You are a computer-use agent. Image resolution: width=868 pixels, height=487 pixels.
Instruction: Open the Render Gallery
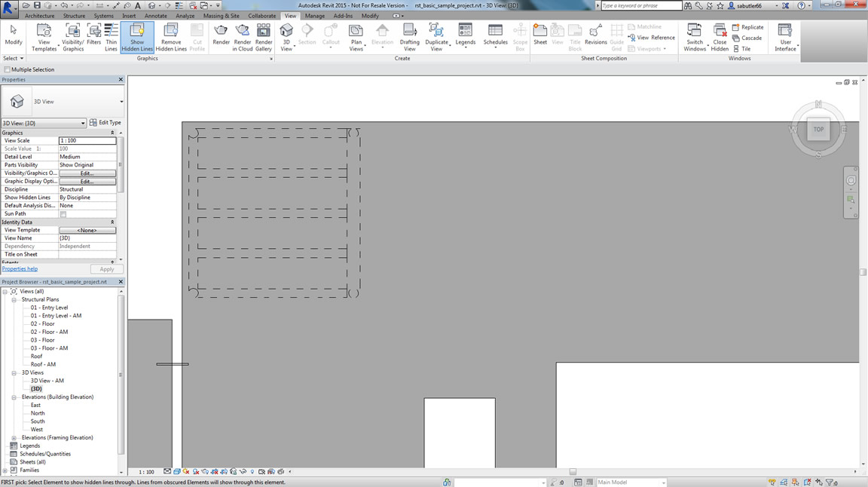click(263, 37)
